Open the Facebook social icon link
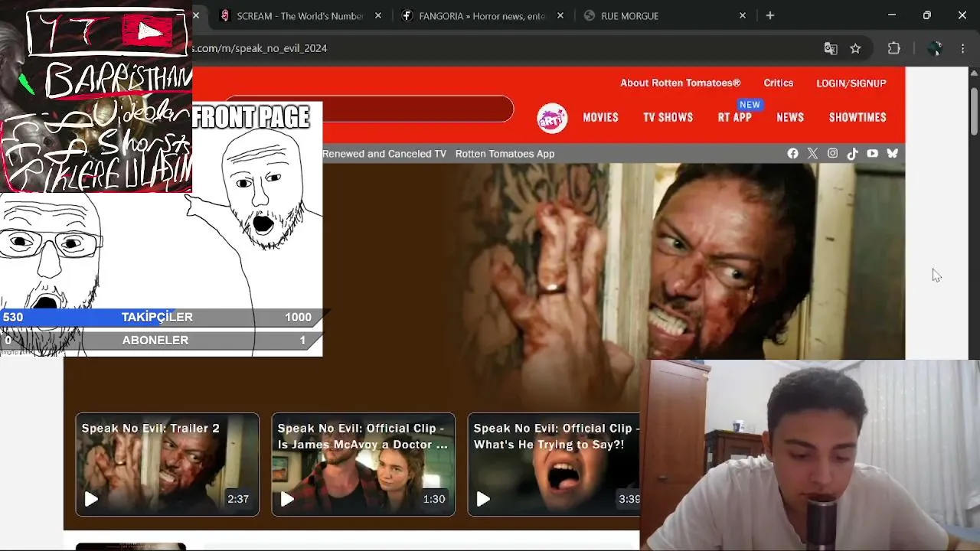The image size is (980, 551). tap(792, 154)
